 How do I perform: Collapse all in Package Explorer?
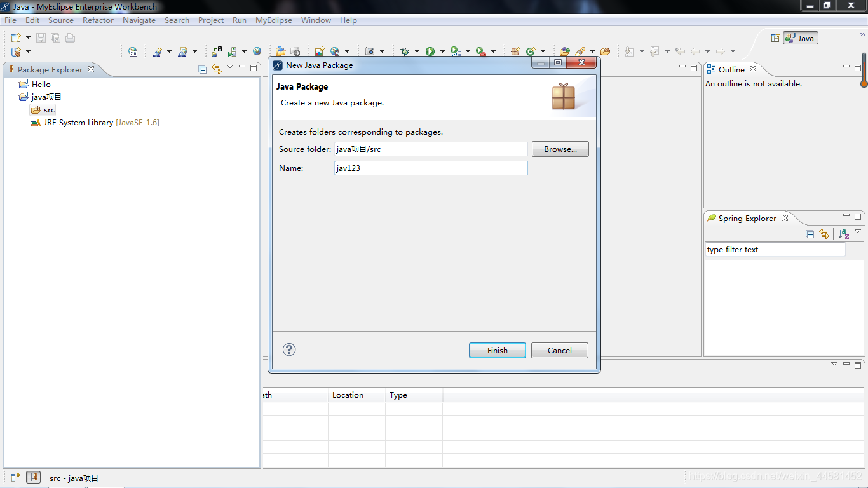pyautogui.click(x=203, y=69)
